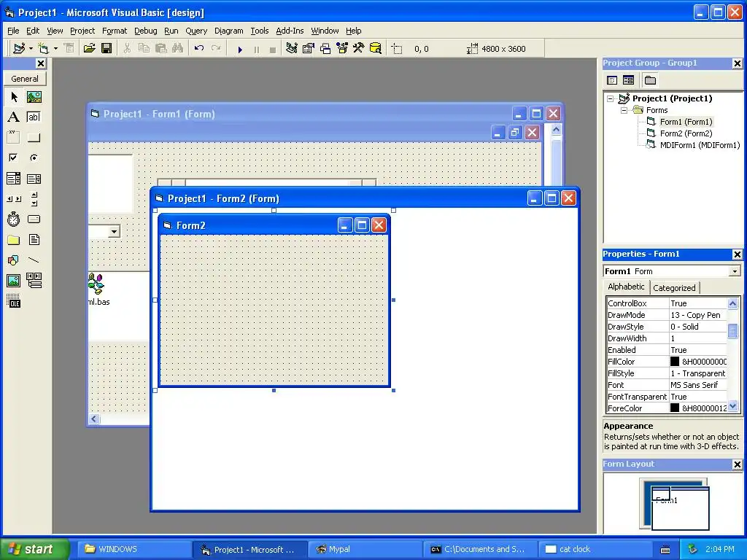Open the Toolbox toolbar icon
This screenshot has height=560, width=747.
[359, 49]
